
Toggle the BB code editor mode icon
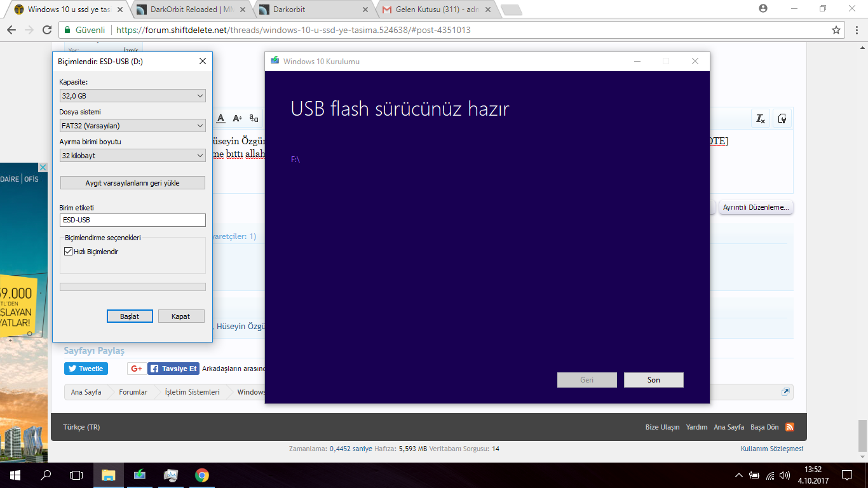tap(782, 118)
